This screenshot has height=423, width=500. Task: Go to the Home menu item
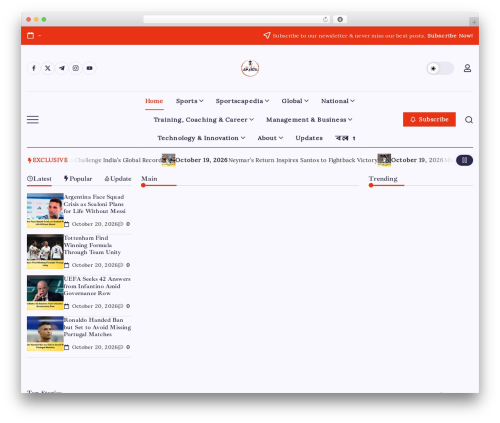click(x=154, y=101)
